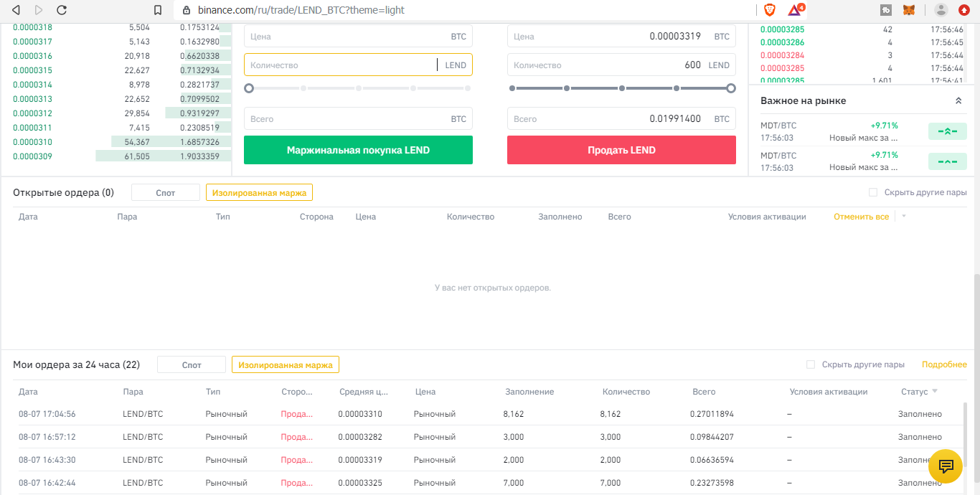Open the browser profile avatar
980x495 pixels.
pos(941,10)
